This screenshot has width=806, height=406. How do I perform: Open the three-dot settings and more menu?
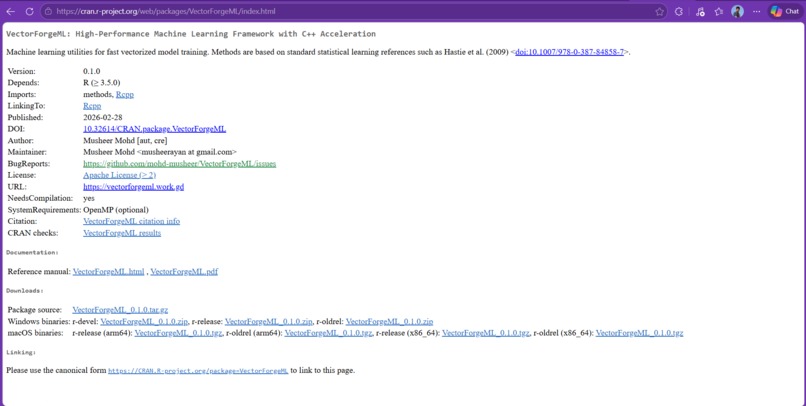point(757,11)
